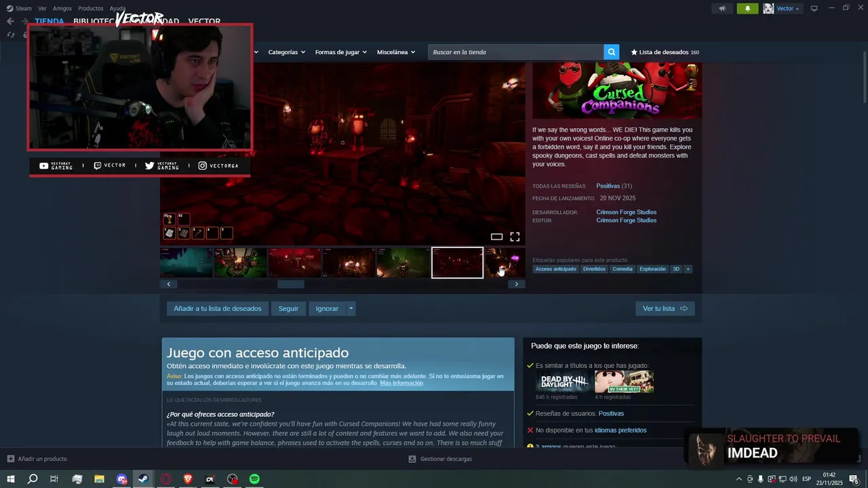Screen dimensions: 868x488
Task: Open File Explorer from taskbar
Action: pyautogui.click(x=99, y=479)
